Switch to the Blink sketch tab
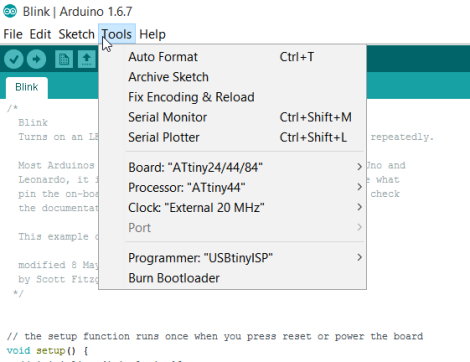 pos(27,87)
